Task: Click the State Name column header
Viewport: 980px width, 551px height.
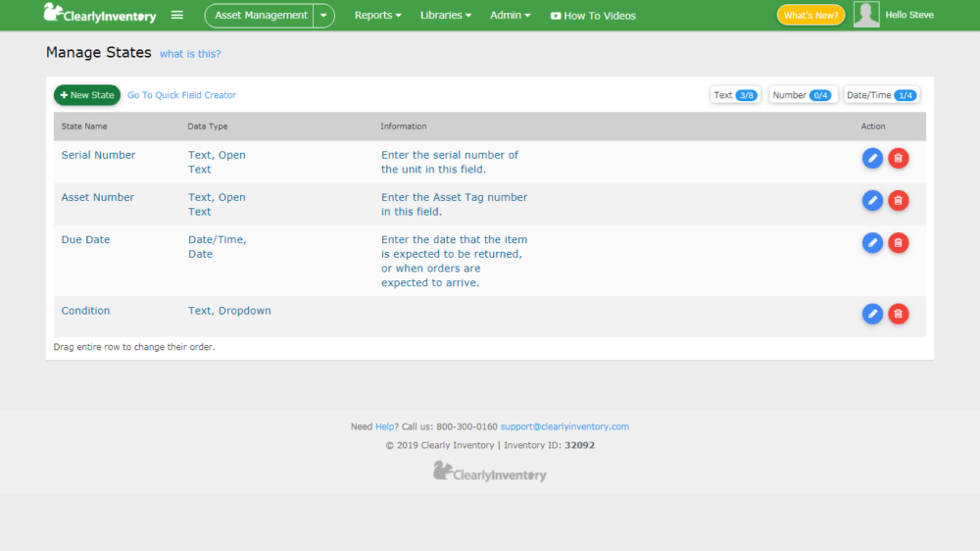Action: [x=84, y=126]
